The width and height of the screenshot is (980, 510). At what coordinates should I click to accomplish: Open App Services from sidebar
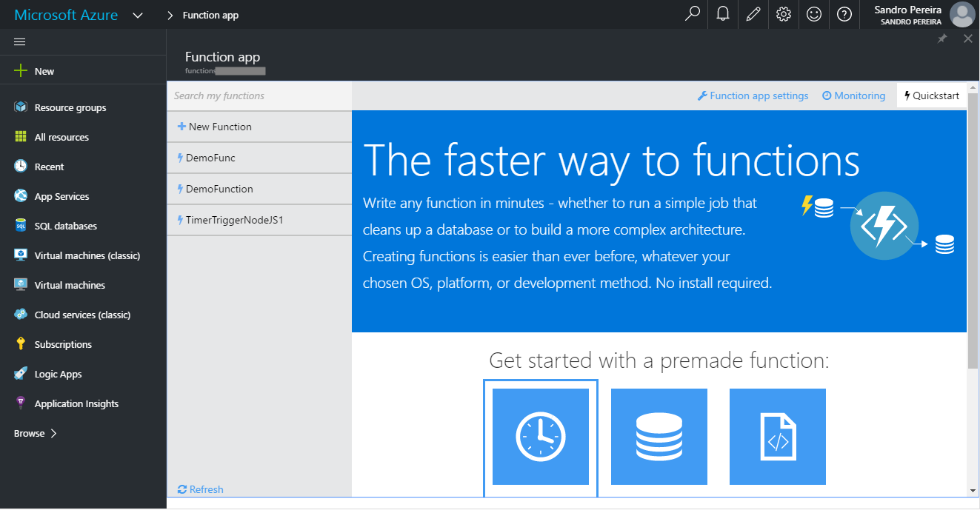61,196
